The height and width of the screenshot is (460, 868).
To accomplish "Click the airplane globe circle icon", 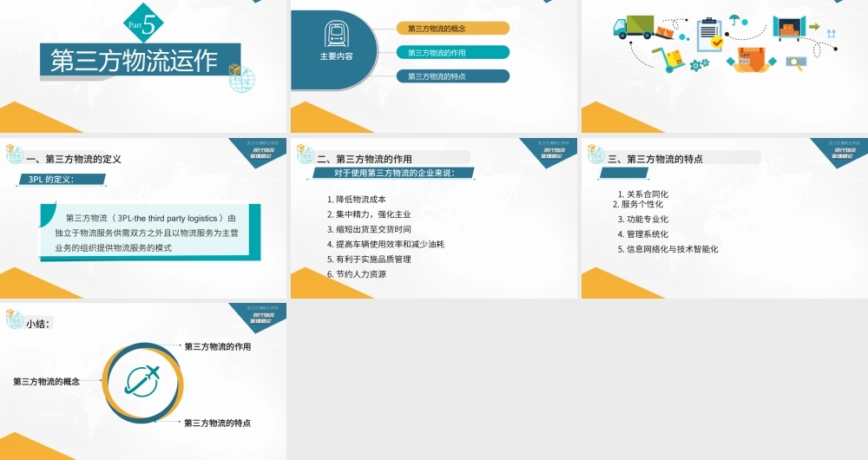I will coord(142,382).
